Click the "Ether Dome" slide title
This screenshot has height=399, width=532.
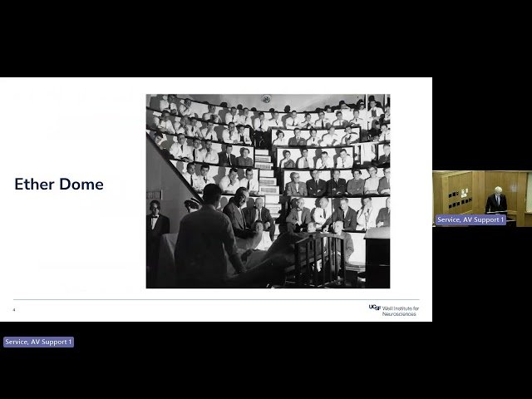(x=59, y=185)
